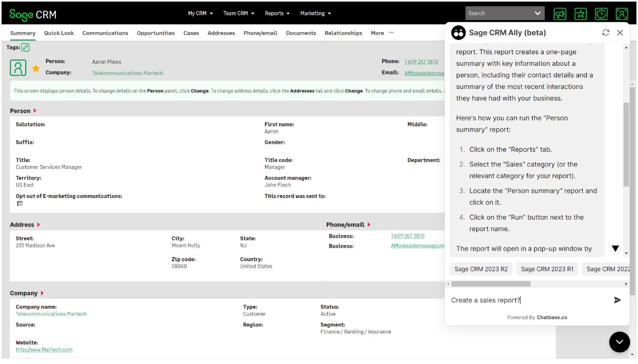Close the Sage CRM Ally panel
The image size is (638, 364).
click(620, 33)
